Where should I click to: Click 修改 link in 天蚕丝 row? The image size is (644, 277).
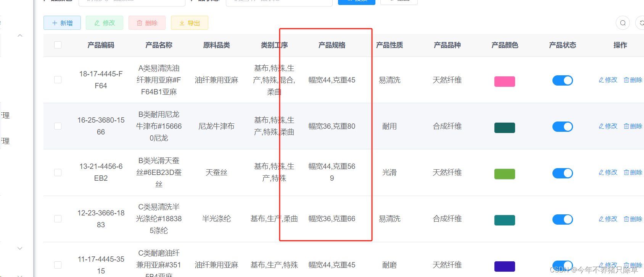pos(608,172)
